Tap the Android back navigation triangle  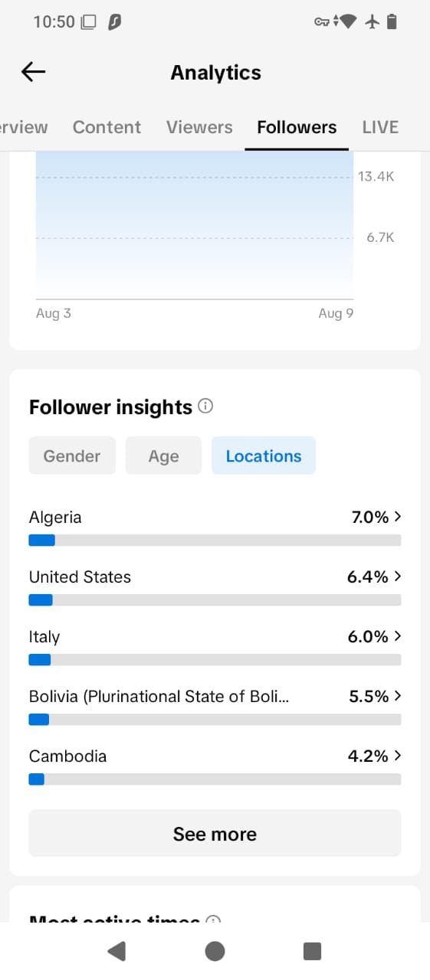117,951
